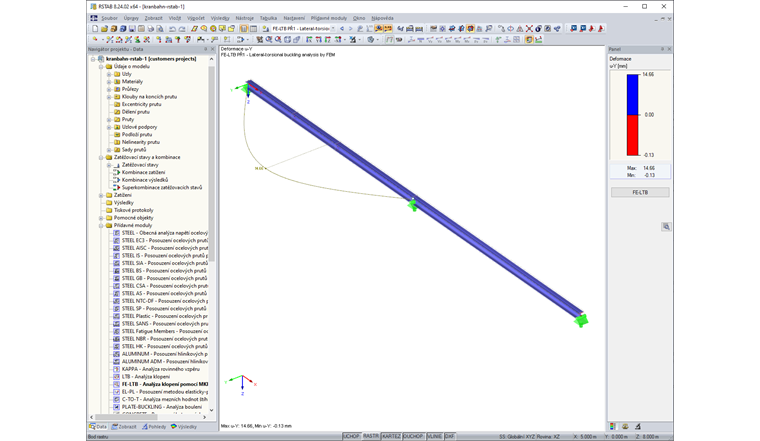Toggle RASTR grid in status bar
760x441 pixels.
pos(371,437)
